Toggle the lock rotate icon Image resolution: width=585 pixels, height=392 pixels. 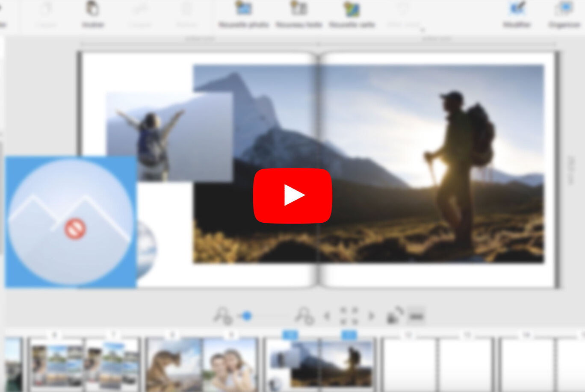395,315
